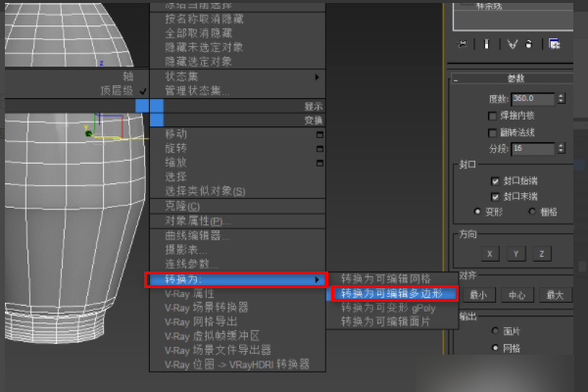The width and height of the screenshot is (588, 392).
Task: Open 连线参数...
Action: [x=192, y=264]
